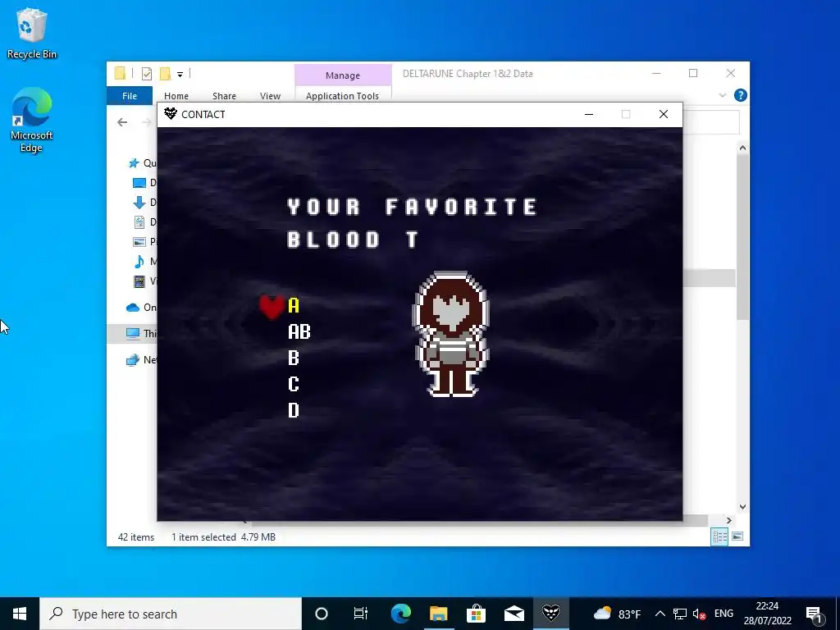
Task: Open Explorer Help question mark
Action: point(741,95)
